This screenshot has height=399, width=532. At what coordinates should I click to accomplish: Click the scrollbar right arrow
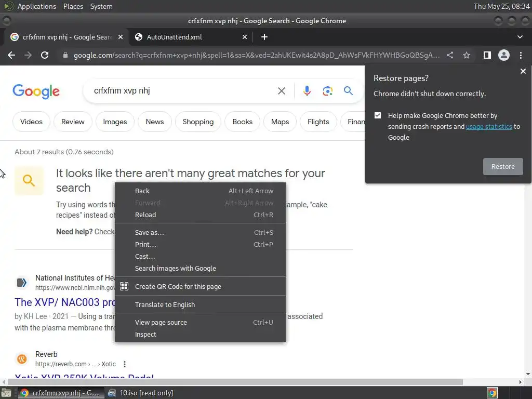point(521,382)
